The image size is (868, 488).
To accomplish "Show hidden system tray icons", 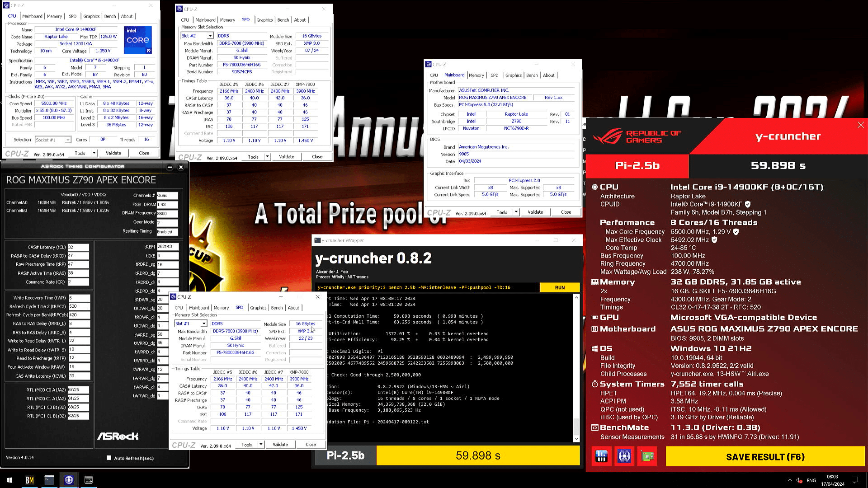I will [x=790, y=480].
